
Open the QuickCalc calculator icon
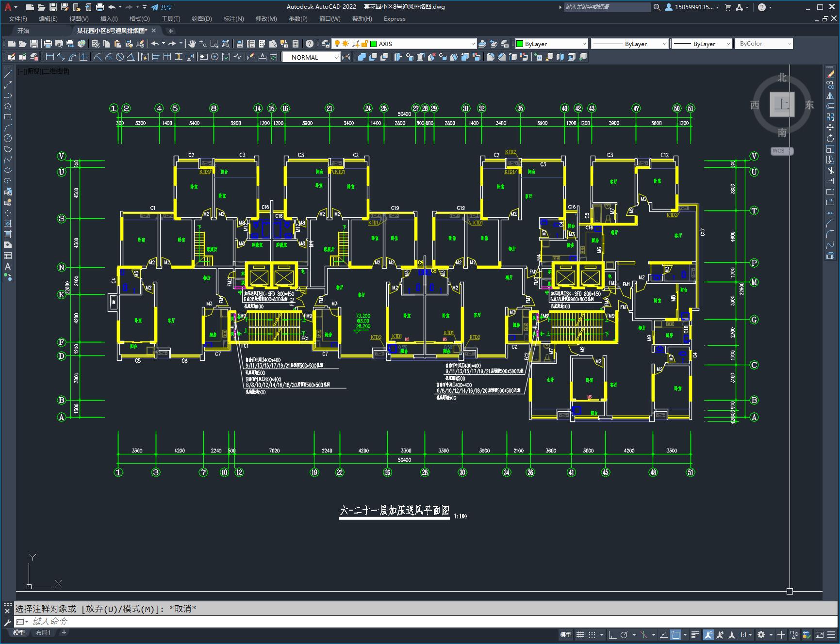(296, 44)
